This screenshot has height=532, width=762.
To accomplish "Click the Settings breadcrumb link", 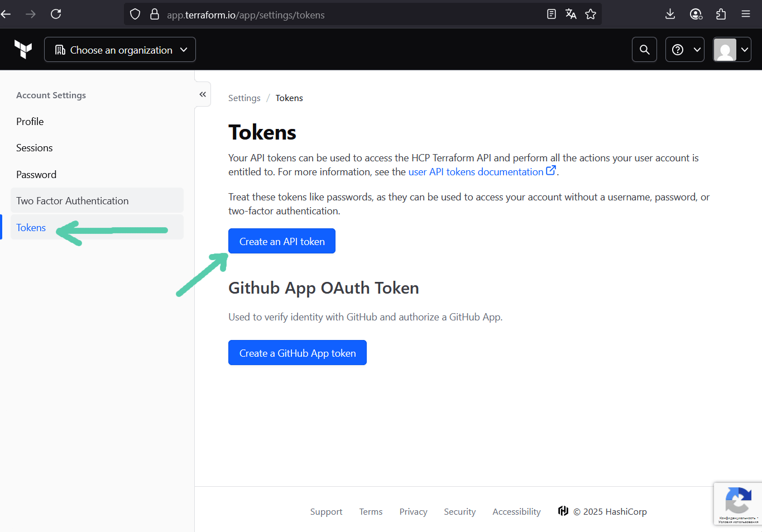I will (x=245, y=98).
